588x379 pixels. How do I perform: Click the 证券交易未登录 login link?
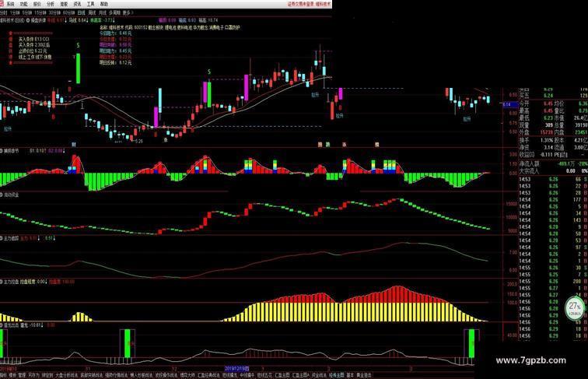[x=299, y=4]
